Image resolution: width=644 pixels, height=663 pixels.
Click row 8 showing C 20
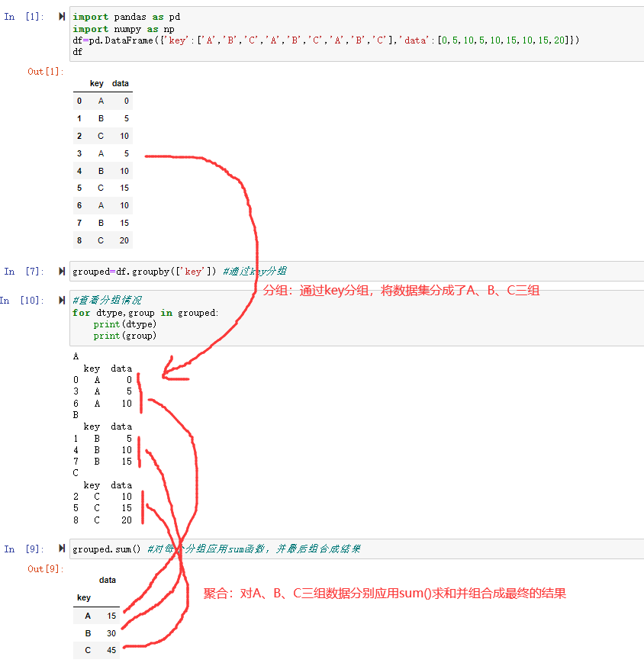pyautogui.click(x=99, y=240)
